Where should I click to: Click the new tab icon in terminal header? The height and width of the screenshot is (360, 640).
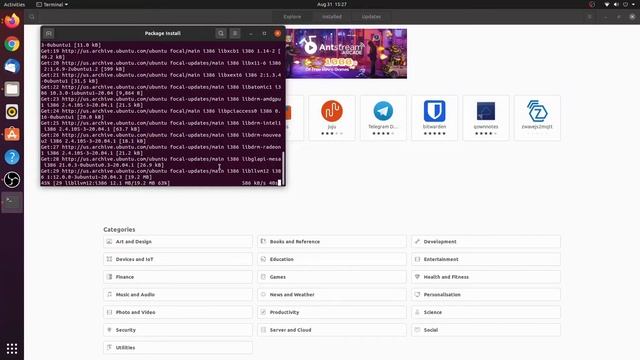tap(49, 33)
